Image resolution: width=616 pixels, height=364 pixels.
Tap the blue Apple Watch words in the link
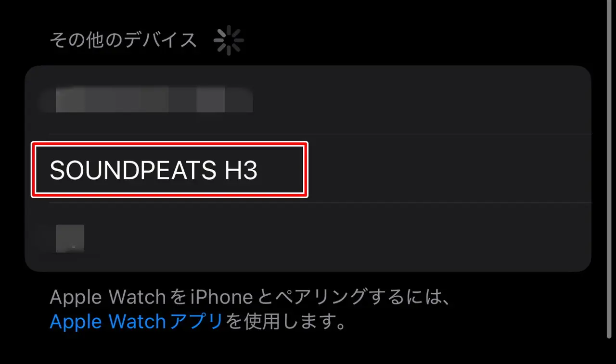pyautogui.click(x=101, y=321)
